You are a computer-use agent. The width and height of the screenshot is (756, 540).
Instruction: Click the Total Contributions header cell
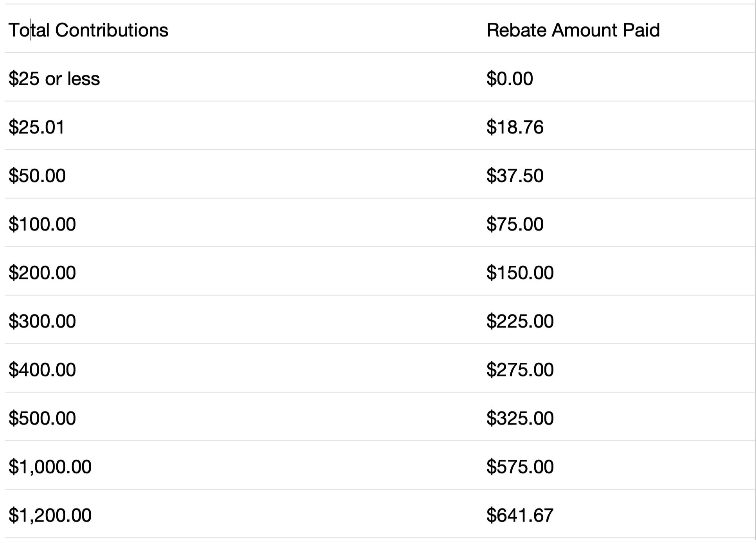tap(88, 30)
